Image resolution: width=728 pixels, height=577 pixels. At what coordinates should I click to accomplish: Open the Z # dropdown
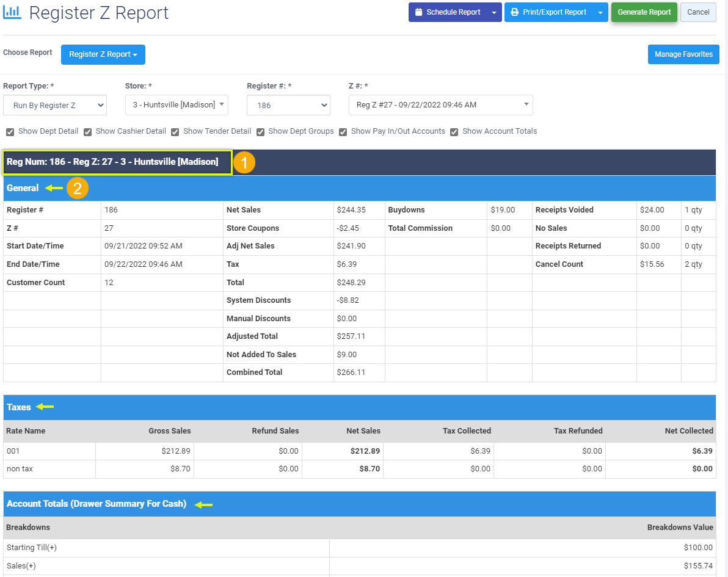tap(440, 104)
